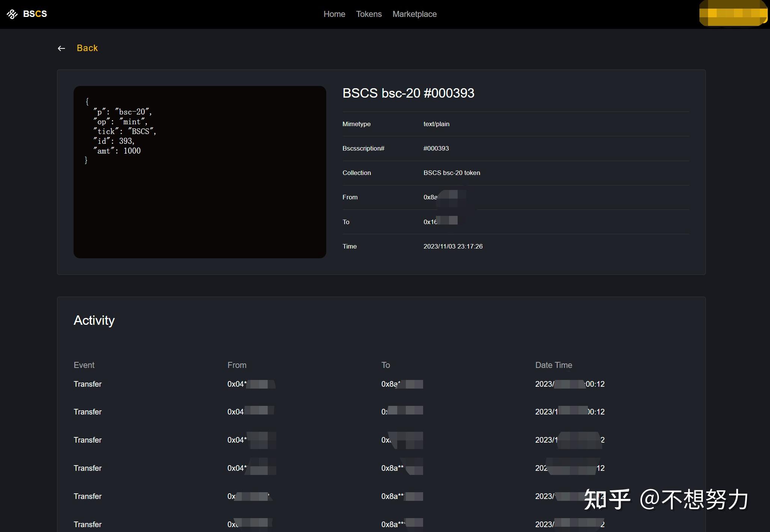This screenshot has width=770, height=532.
Task: Click the BSCS logo icon
Action: tap(12, 14)
